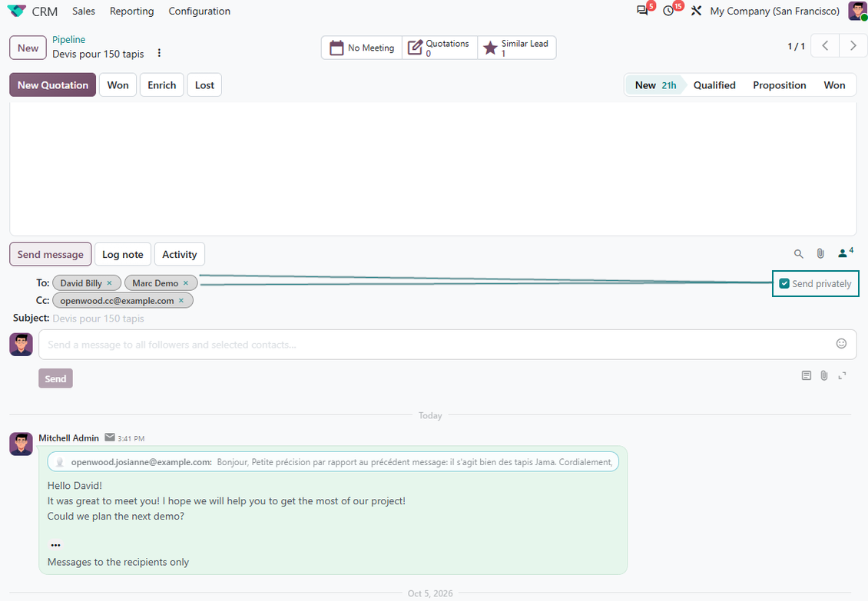Open the Configuration menu
Viewport: 868px width, 601px height.
[199, 11]
